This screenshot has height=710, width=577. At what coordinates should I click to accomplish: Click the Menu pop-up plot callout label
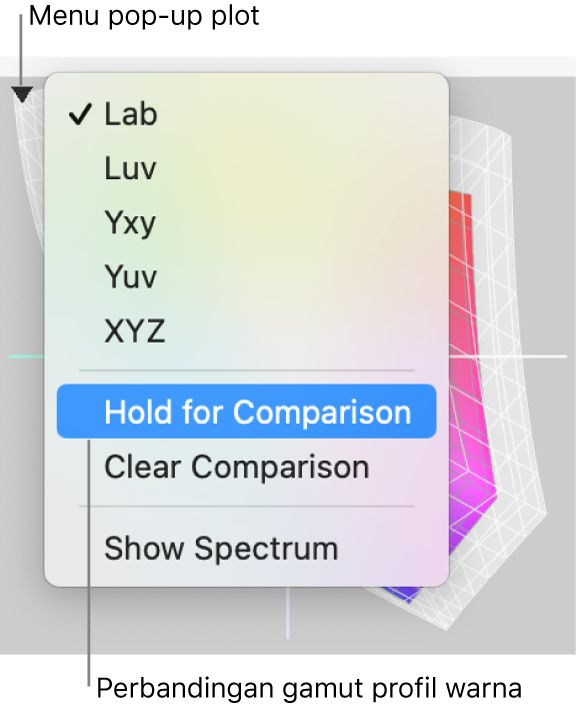click(x=144, y=17)
